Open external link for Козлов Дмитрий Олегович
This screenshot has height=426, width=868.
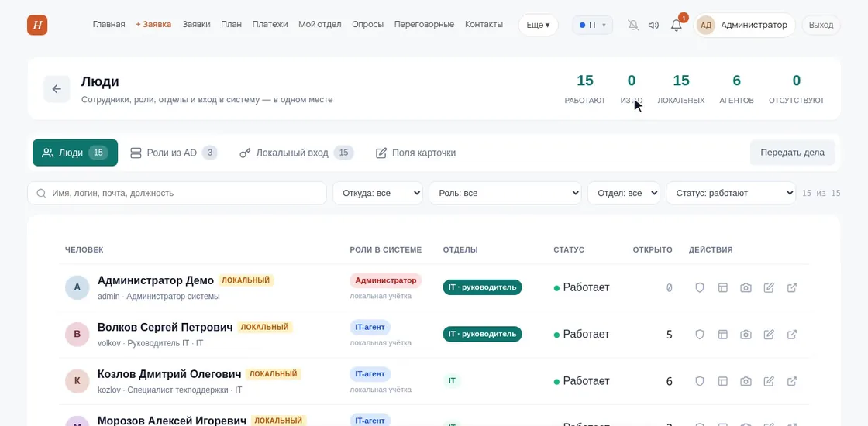[x=792, y=381]
